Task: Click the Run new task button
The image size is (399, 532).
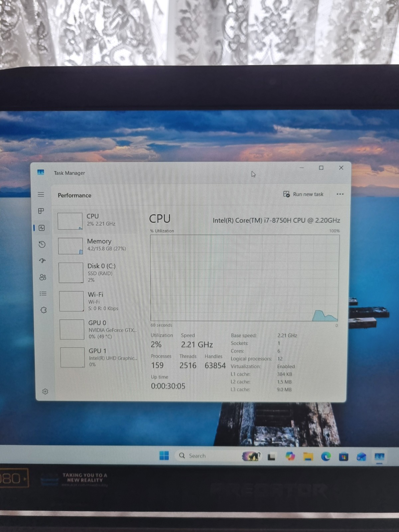Action: (303, 194)
